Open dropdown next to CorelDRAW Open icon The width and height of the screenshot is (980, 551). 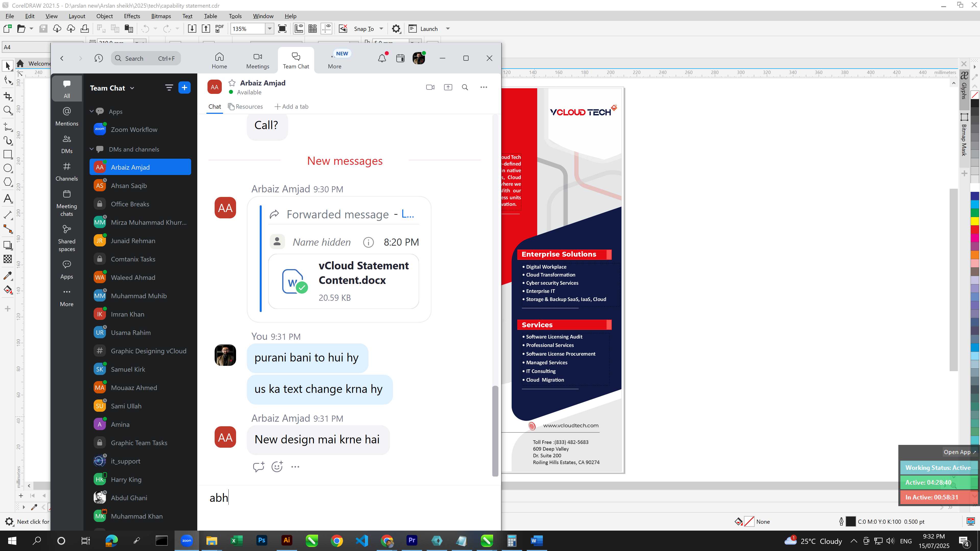(31, 29)
